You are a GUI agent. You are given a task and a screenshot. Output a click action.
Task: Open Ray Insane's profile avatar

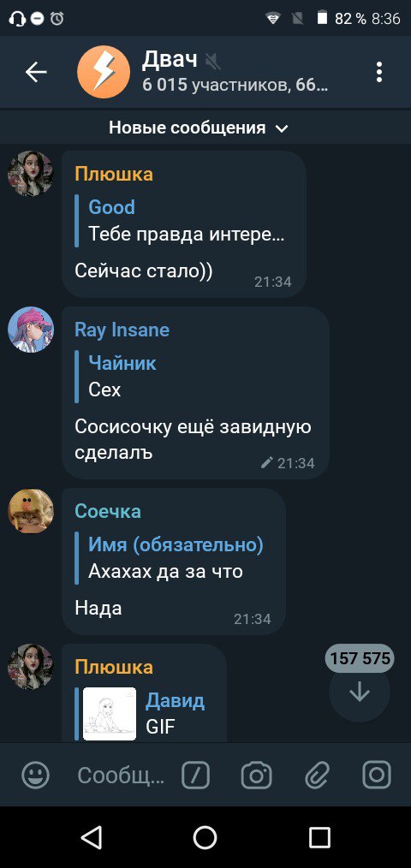click(31, 330)
